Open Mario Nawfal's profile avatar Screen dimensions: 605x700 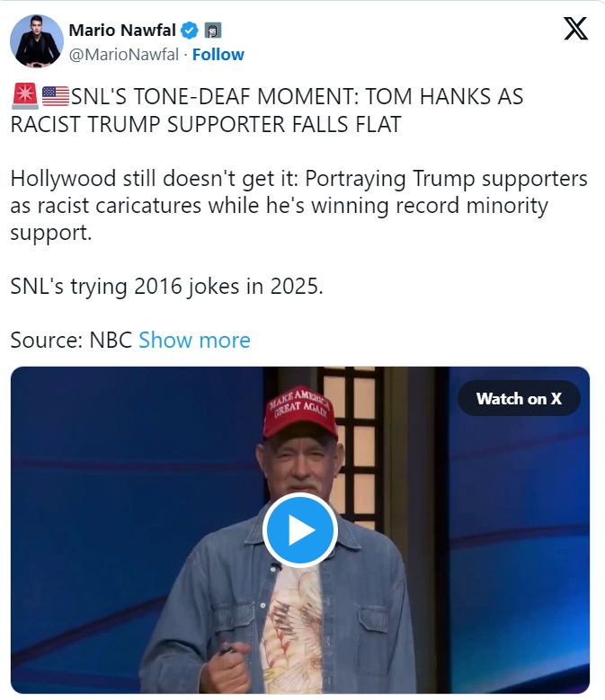coord(36,41)
